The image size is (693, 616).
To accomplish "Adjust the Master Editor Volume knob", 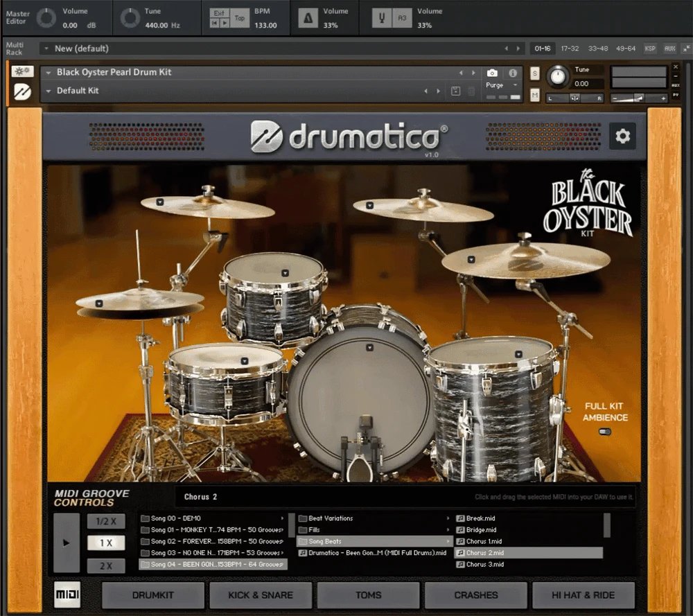I will 47,19.
